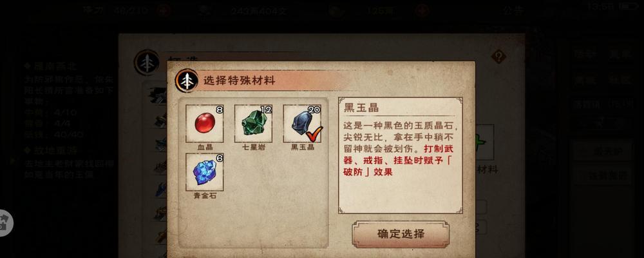Tap the plus icon beside 125两 currency
This screenshot has width=644, height=258.
[x=422, y=10]
